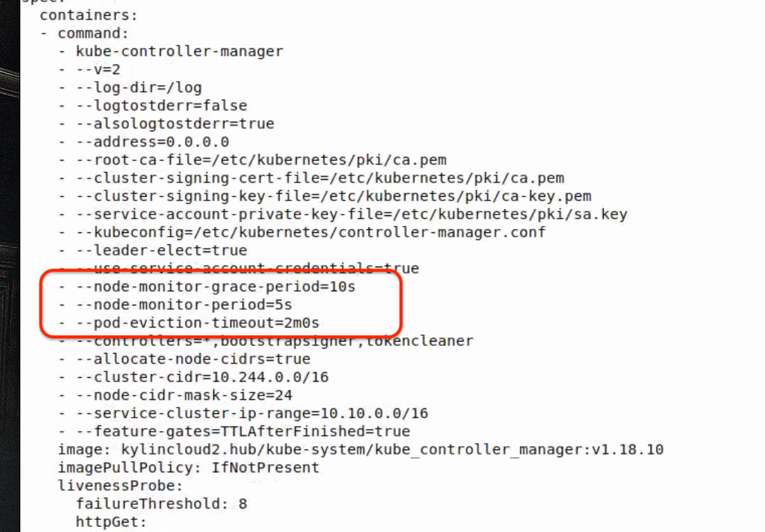Click the kube-controller-manager command line
This screenshot has width=765, height=532.
click(179, 51)
